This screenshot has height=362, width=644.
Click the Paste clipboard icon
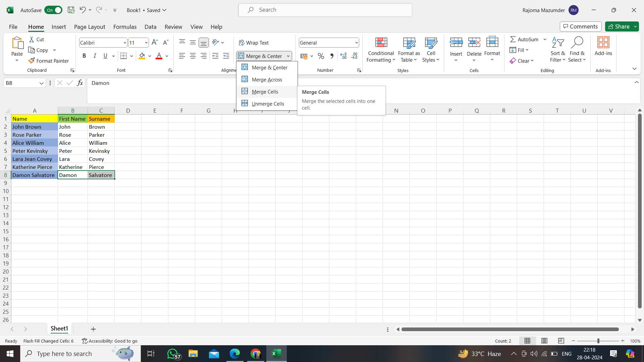(x=17, y=43)
